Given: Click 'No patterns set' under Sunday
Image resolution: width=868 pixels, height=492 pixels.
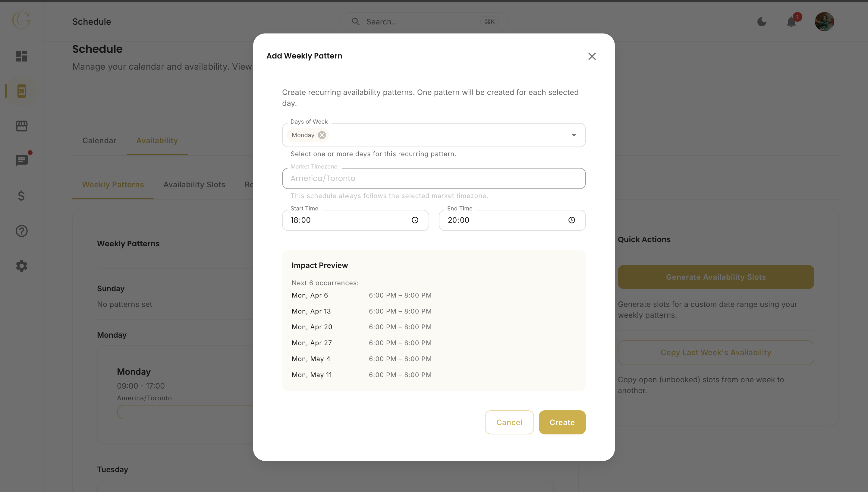Looking at the screenshot, I should point(125,304).
